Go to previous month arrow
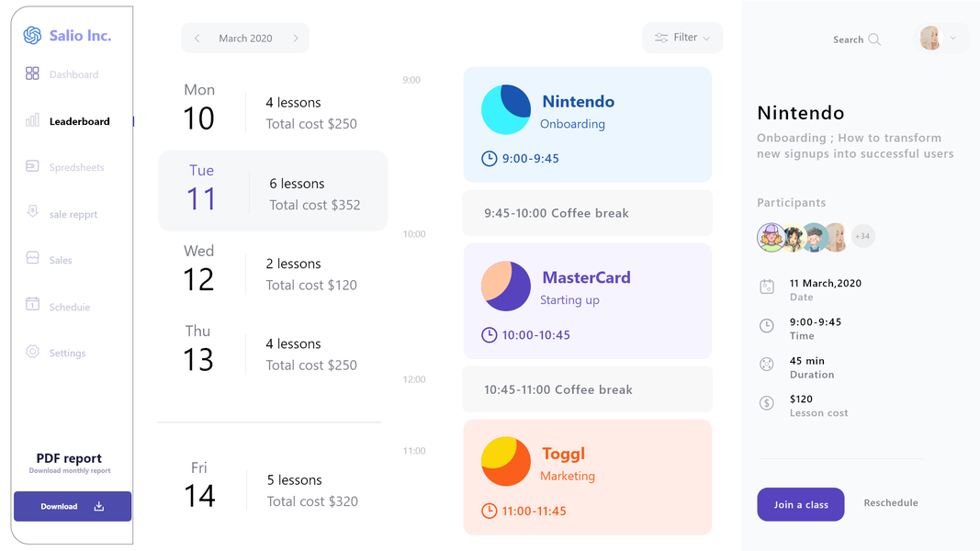Image resolution: width=980 pixels, height=551 pixels. click(197, 39)
